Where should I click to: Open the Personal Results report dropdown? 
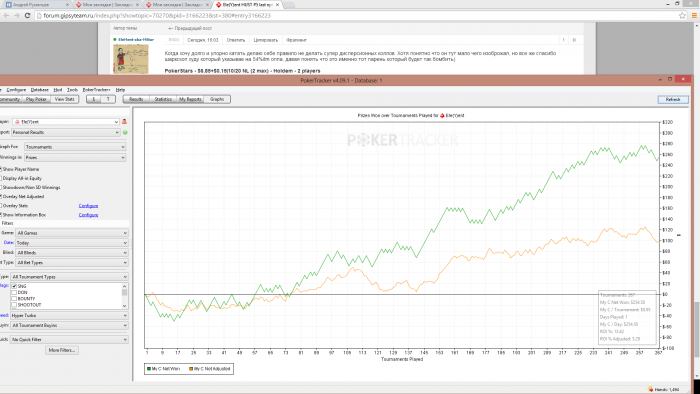66,133
